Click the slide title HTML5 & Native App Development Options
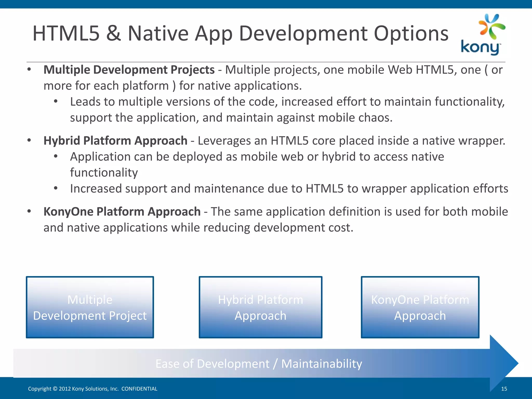Image resolution: width=532 pixels, height=399 pixels. click(240, 33)
